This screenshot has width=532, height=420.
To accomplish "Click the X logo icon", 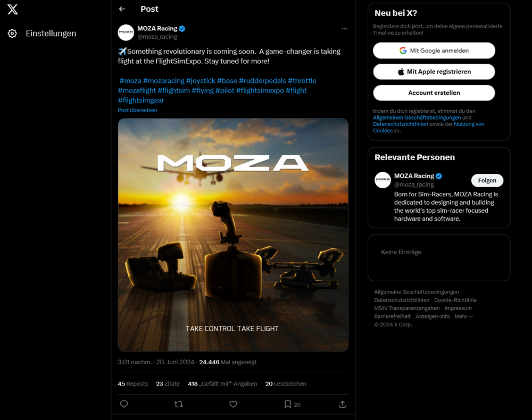I will click(x=13, y=9).
